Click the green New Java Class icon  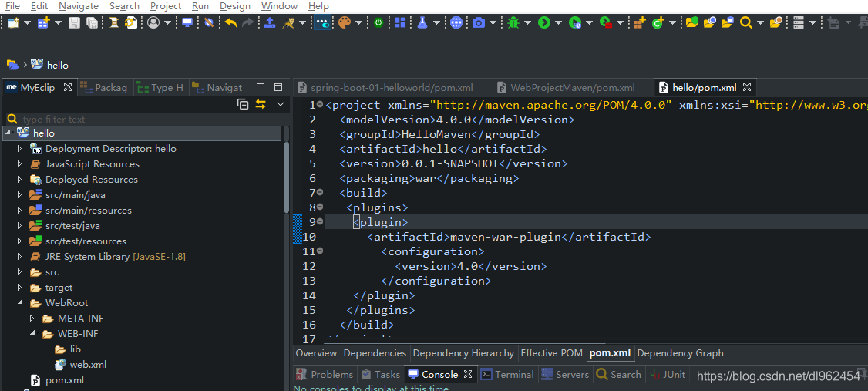pos(658,22)
